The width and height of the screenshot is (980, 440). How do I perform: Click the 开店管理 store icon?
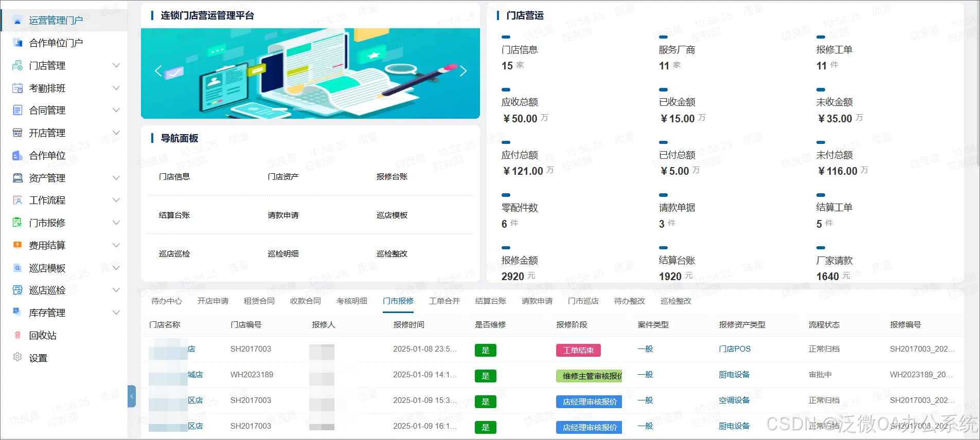click(x=17, y=133)
